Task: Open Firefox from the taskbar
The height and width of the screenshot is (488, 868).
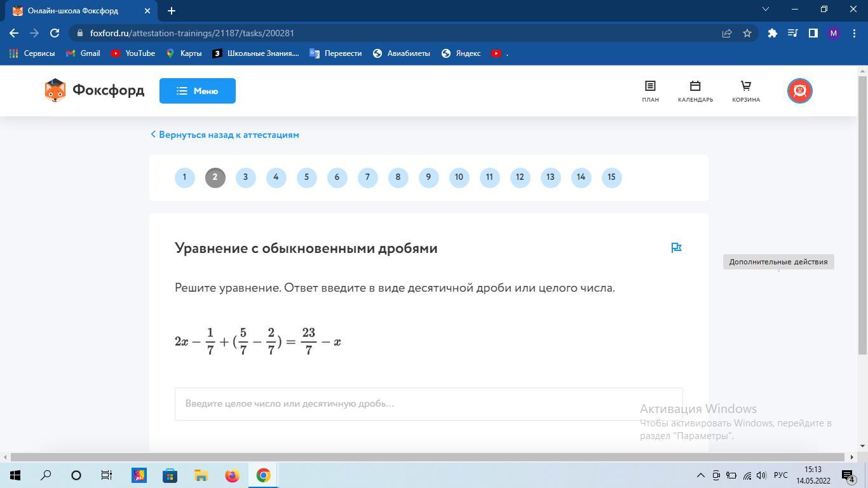Action: (x=232, y=475)
